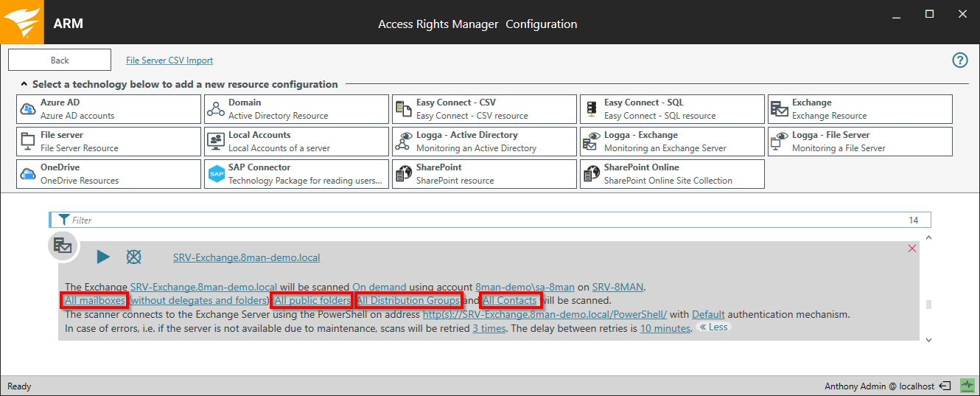Image resolution: width=980 pixels, height=396 pixels.
Task: Change the Default authentication mechanism
Action: pos(707,314)
